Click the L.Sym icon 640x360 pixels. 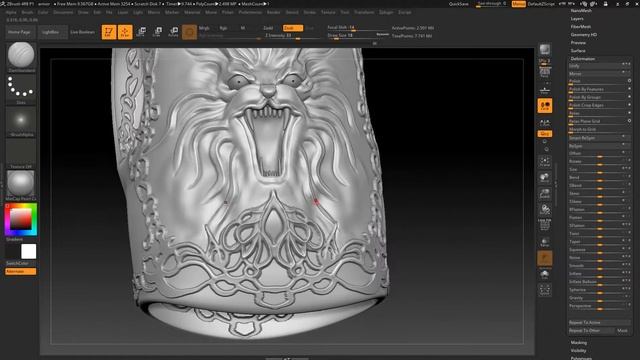[x=545, y=122]
